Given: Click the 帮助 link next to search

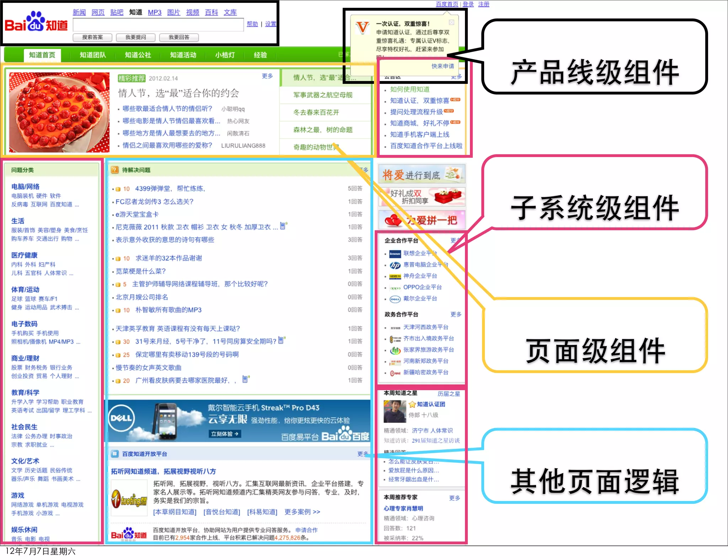Looking at the screenshot, I should coord(252,24).
